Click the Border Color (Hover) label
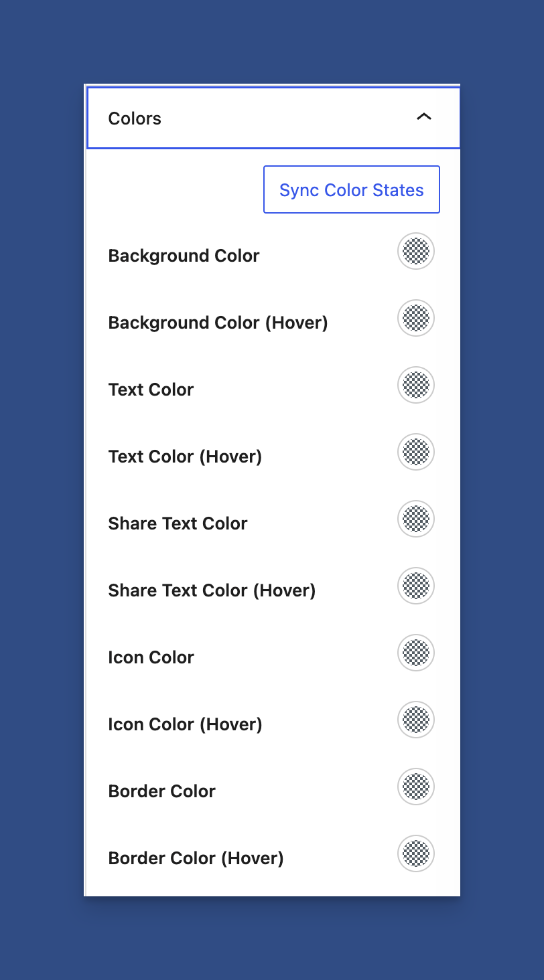This screenshot has height=980, width=544. tap(196, 858)
